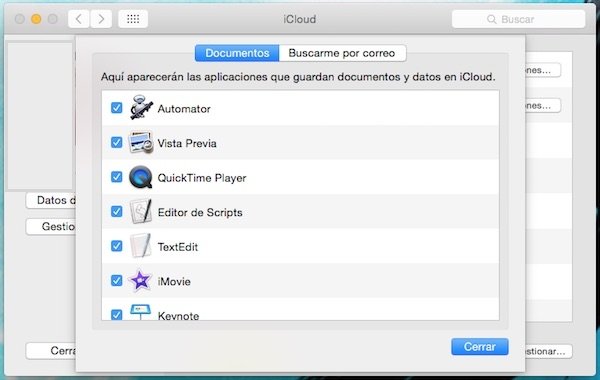The width and height of the screenshot is (600, 380).
Task: Select the Editor de Scripts label
Action: [200, 212]
